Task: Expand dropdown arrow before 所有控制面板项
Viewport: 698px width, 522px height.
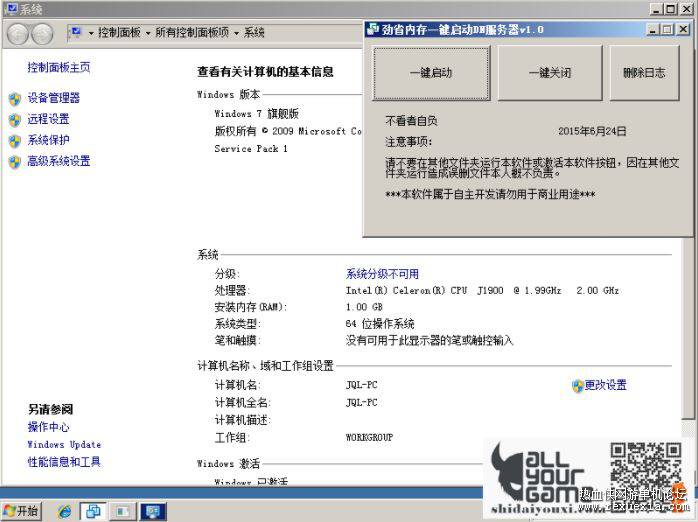Action: point(148,33)
